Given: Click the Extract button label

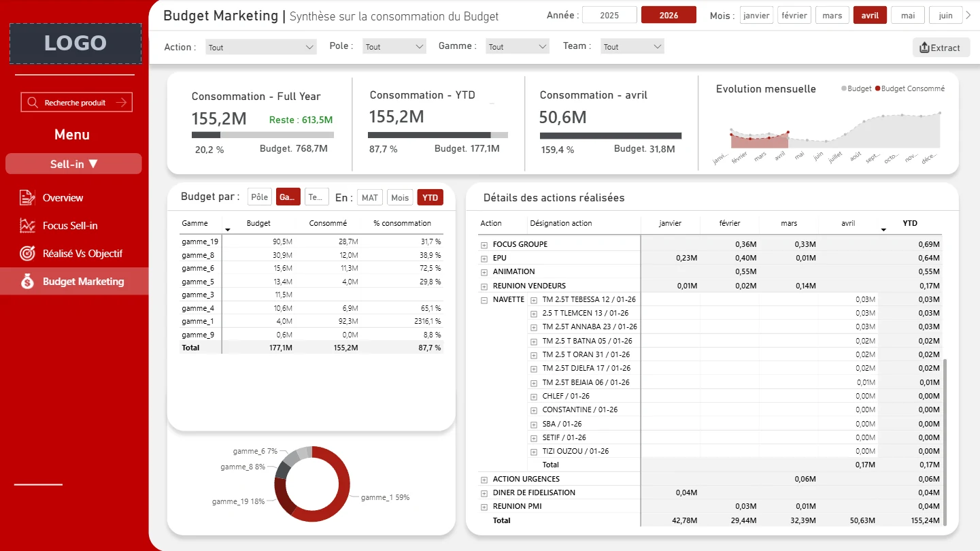Looking at the screenshot, I should [x=945, y=48].
